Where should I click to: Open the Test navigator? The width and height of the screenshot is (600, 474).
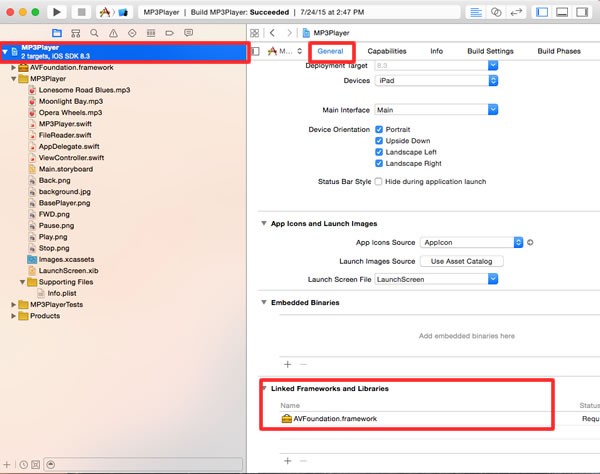click(x=132, y=33)
